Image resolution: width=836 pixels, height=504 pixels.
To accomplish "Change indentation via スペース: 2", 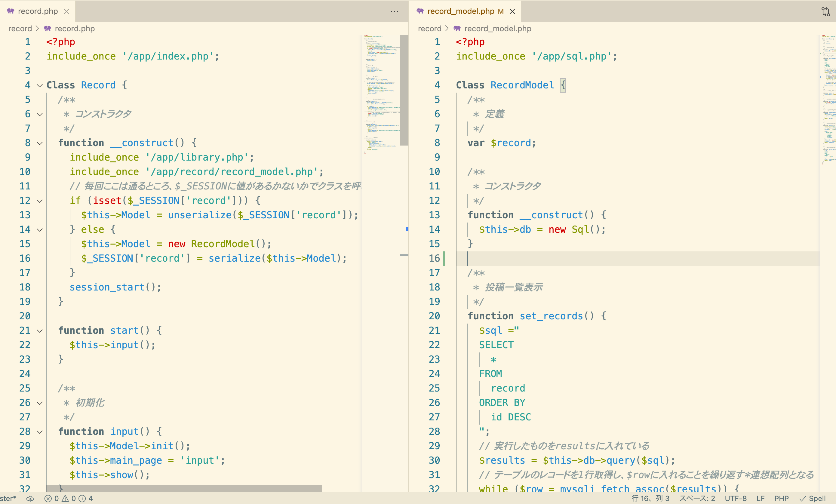I will pos(697,498).
